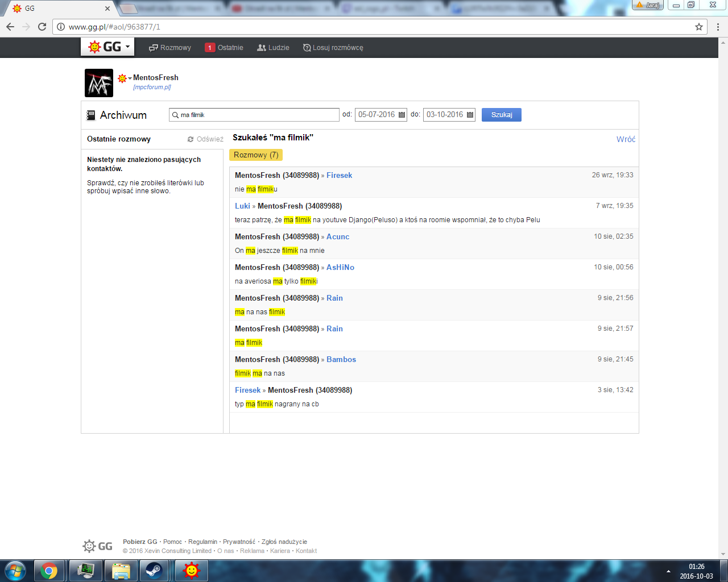Open Chrome three-dot menu

point(718,27)
